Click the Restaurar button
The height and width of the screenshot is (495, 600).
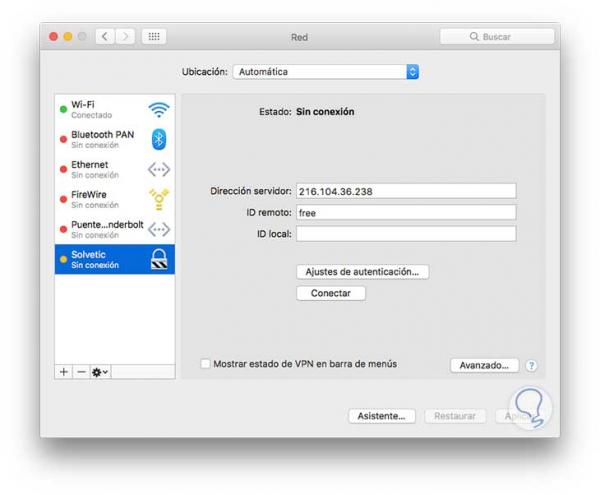click(455, 416)
